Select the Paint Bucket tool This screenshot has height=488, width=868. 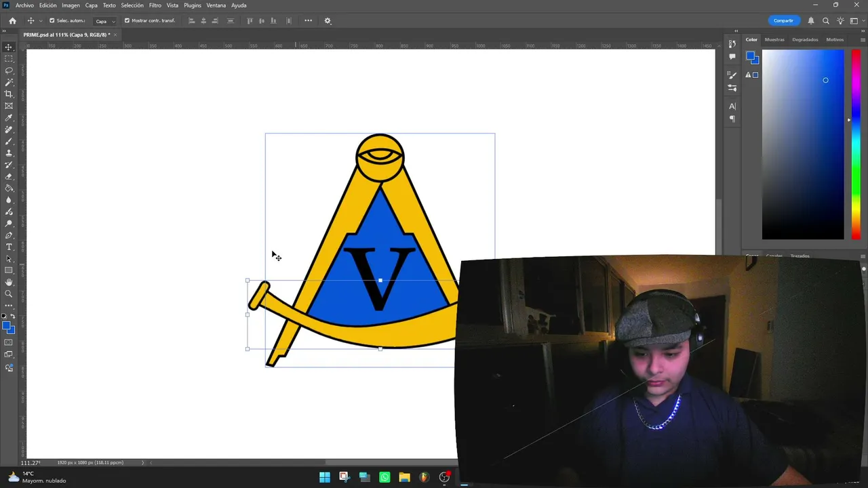(x=9, y=188)
